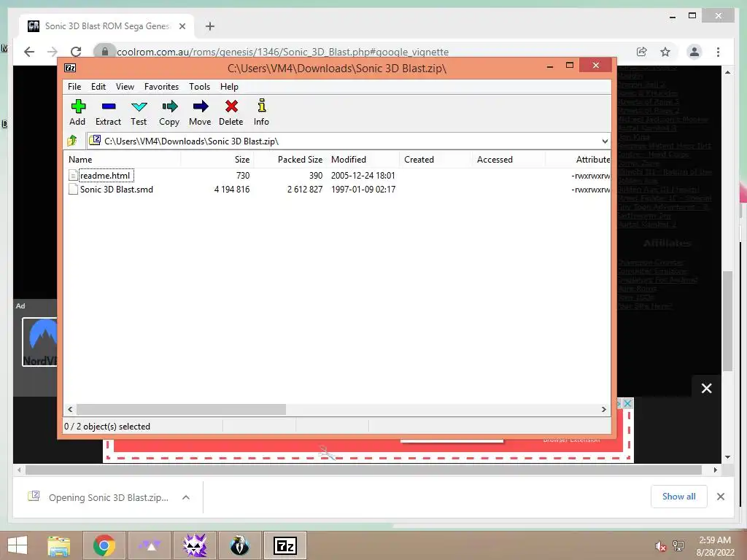Click Chrome back navigation arrow
The image size is (747, 560).
[x=29, y=52]
